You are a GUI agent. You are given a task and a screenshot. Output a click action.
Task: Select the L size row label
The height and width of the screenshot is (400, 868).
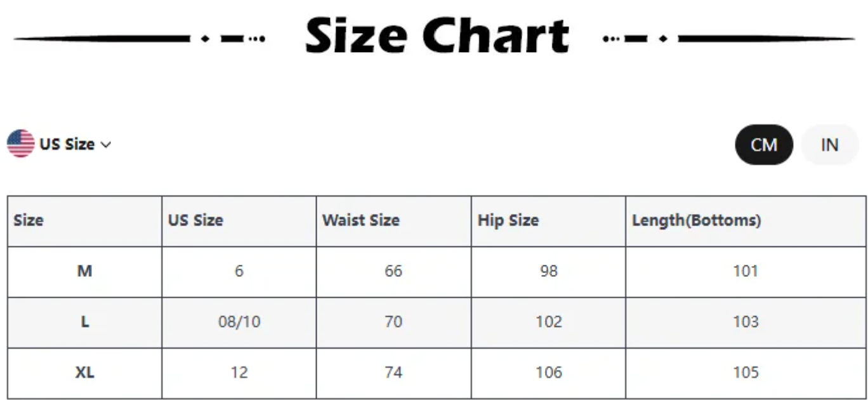[x=84, y=322]
